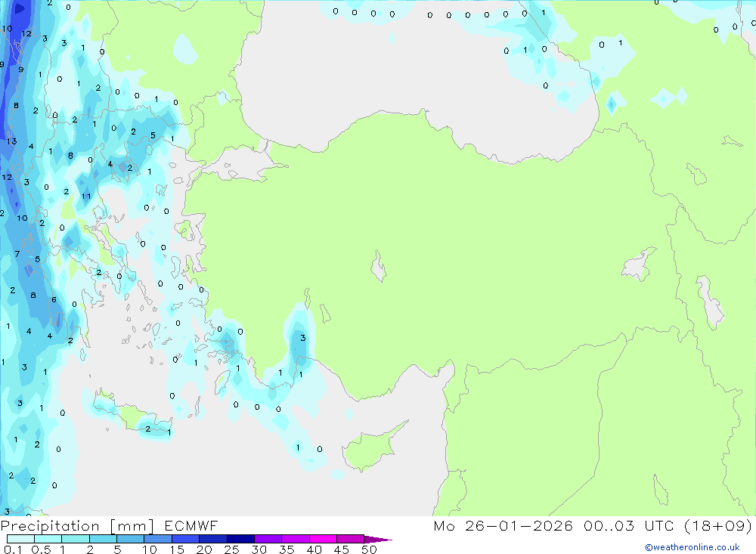Pick the legend swatch between 5 and 10

(x=131, y=539)
